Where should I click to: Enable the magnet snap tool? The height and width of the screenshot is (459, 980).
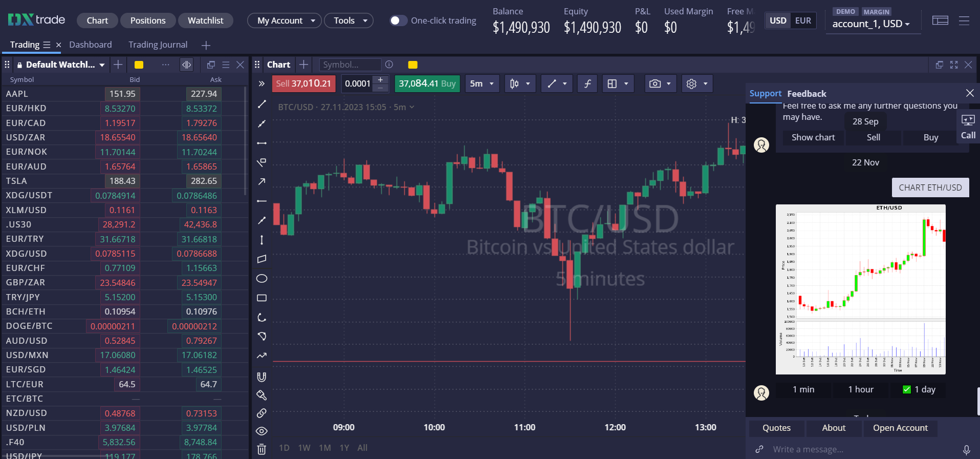(262, 377)
